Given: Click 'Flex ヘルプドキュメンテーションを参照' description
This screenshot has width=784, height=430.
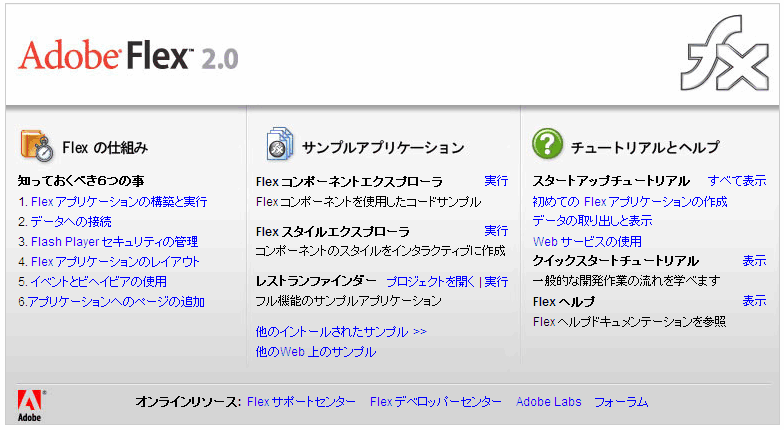Looking at the screenshot, I should point(629,322).
